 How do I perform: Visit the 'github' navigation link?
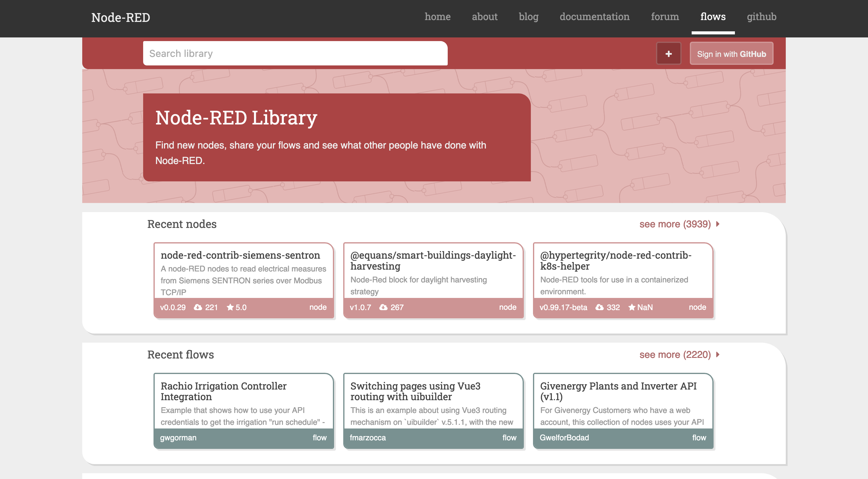[x=761, y=16]
